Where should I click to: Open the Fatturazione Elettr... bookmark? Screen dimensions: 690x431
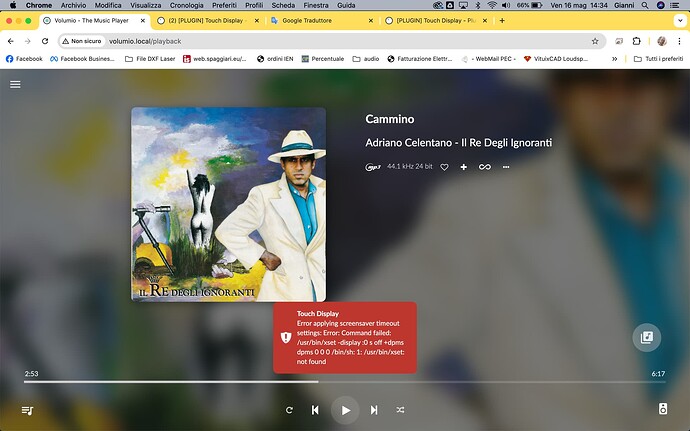420,59
